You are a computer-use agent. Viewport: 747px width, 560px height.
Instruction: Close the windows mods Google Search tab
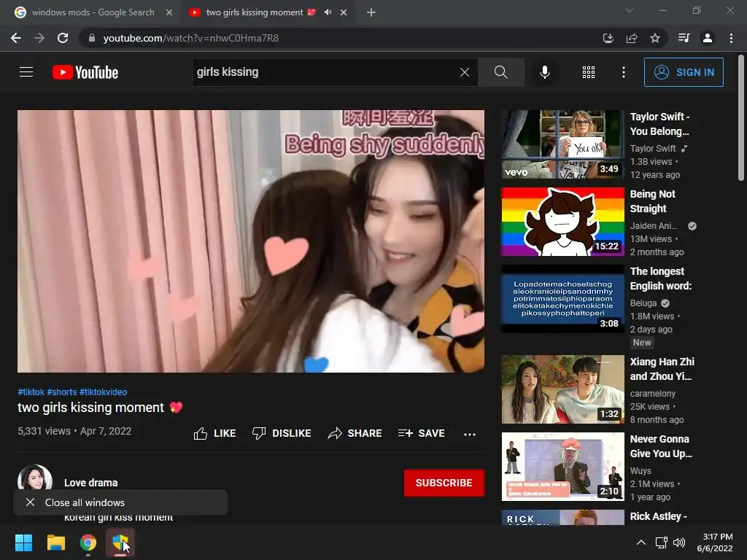pos(169,12)
